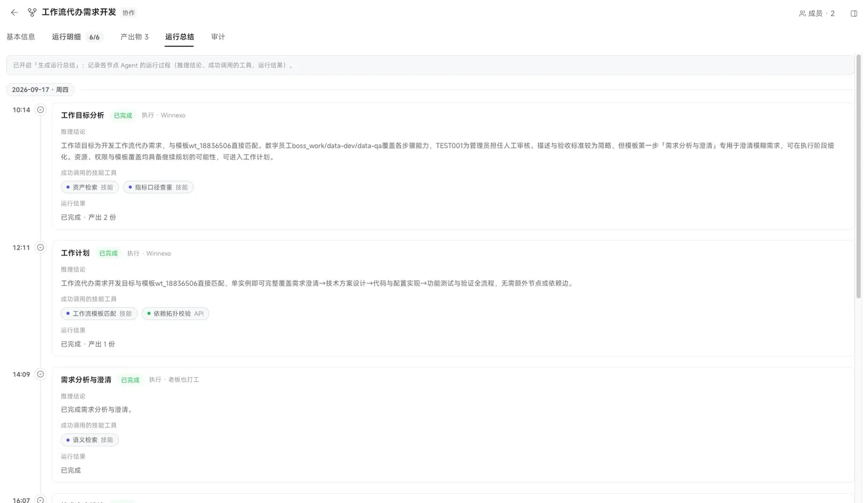Open the 审计 tab
Screen dimensions: 868x503
tap(218, 37)
